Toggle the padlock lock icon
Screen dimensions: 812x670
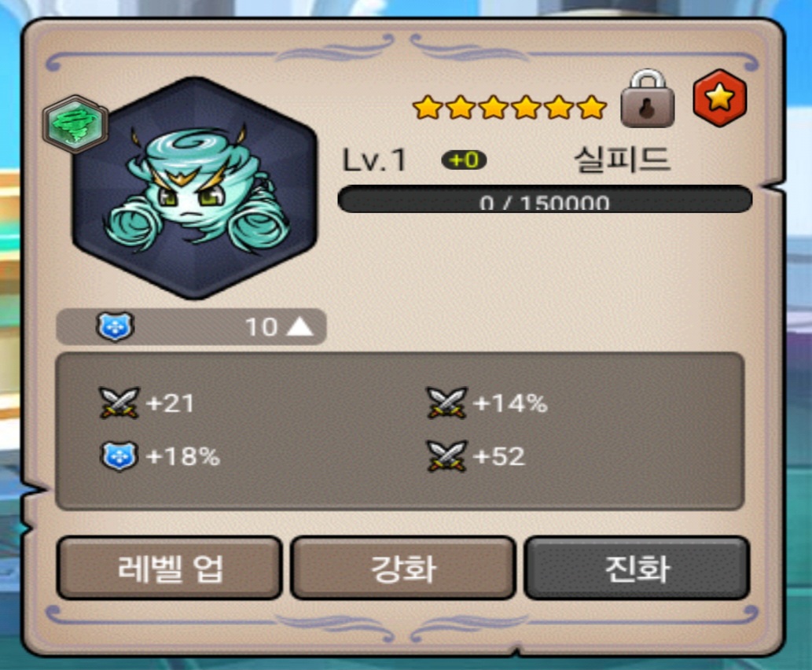click(x=648, y=98)
